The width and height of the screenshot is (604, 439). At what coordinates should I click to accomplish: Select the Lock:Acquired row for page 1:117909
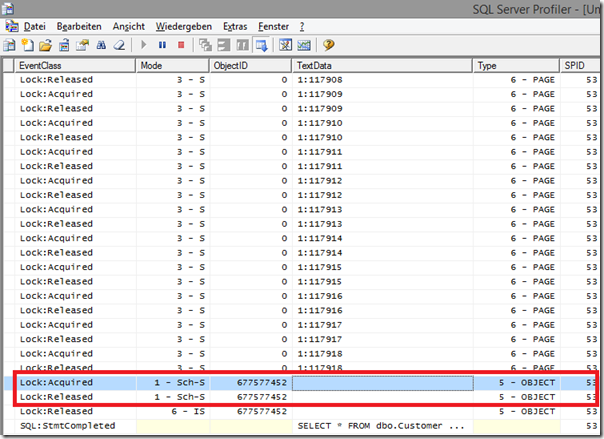click(302, 94)
